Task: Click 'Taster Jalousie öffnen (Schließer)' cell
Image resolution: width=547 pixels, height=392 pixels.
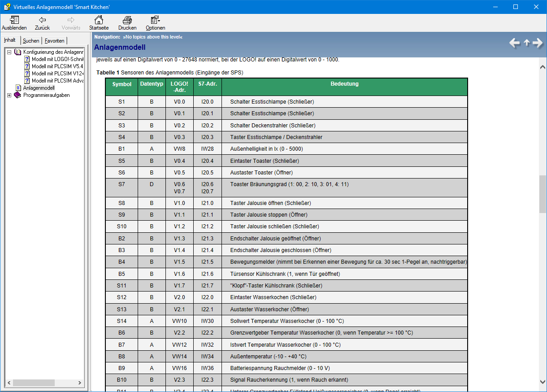Action: 344,203
